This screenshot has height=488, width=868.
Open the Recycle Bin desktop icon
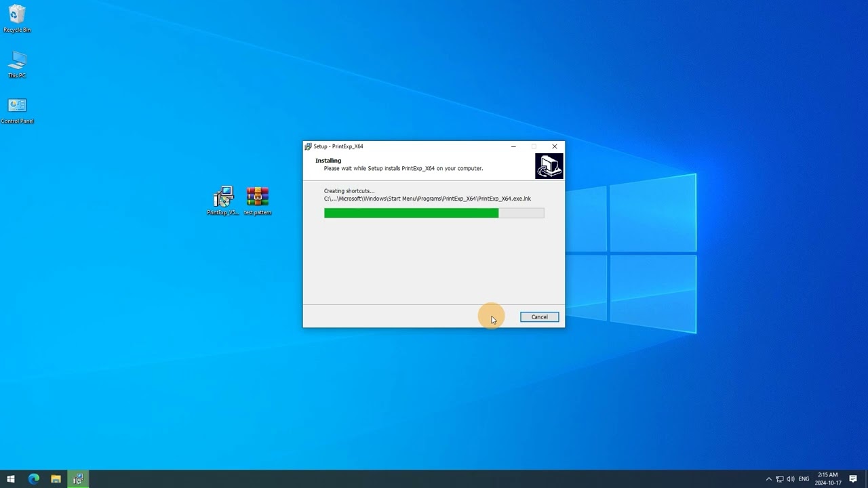click(17, 19)
